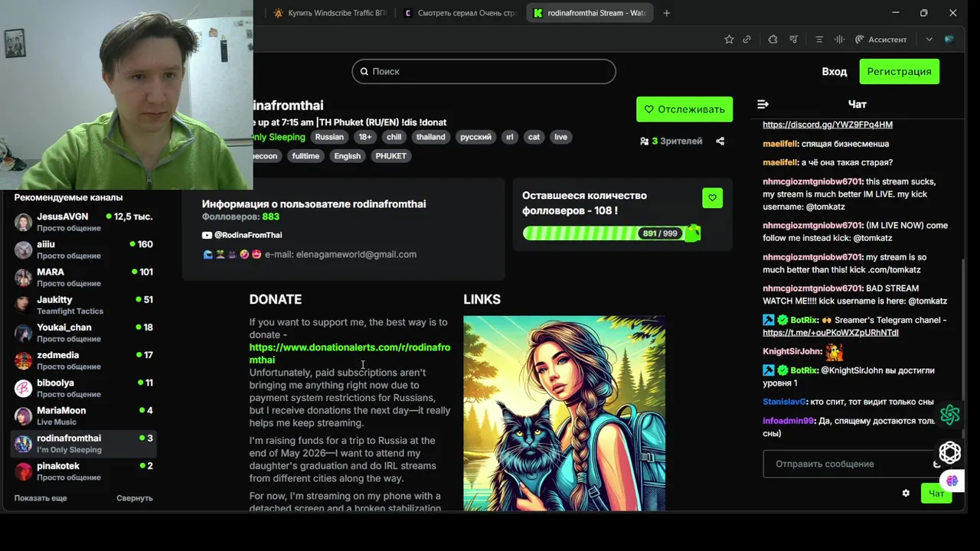Select the thailand tag
Image resolution: width=980 pixels, height=551 pixels.
click(x=430, y=137)
